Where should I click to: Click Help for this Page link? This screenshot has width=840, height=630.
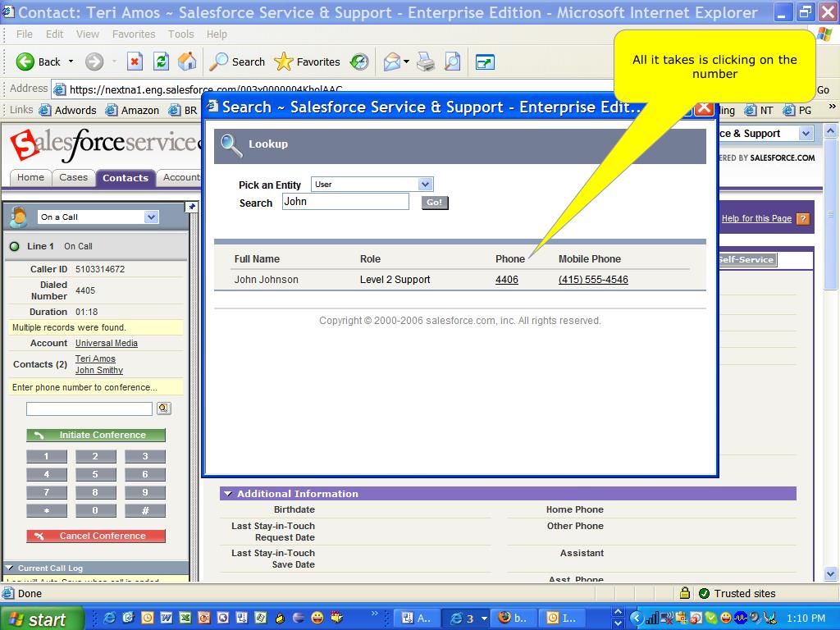point(756,218)
